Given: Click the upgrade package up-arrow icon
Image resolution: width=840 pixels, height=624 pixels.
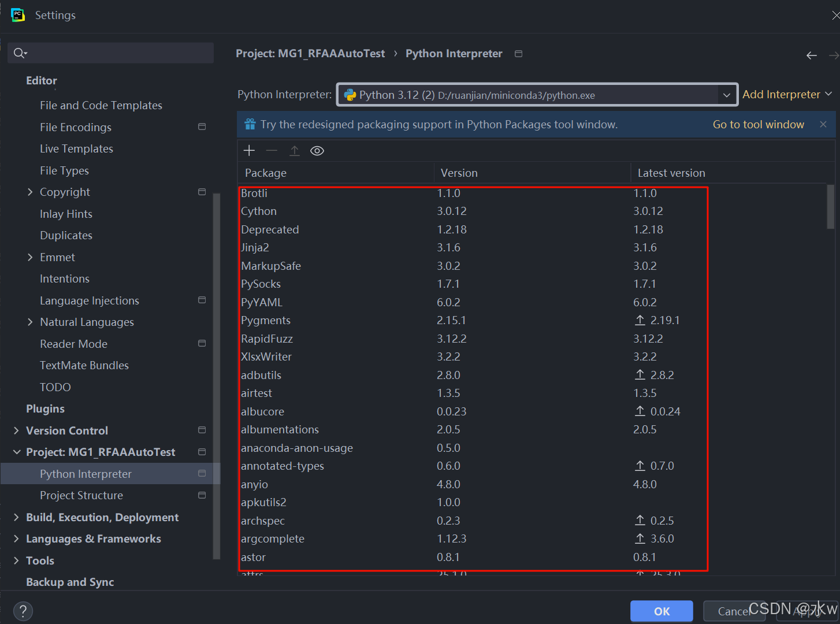Looking at the screenshot, I should pos(295,151).
